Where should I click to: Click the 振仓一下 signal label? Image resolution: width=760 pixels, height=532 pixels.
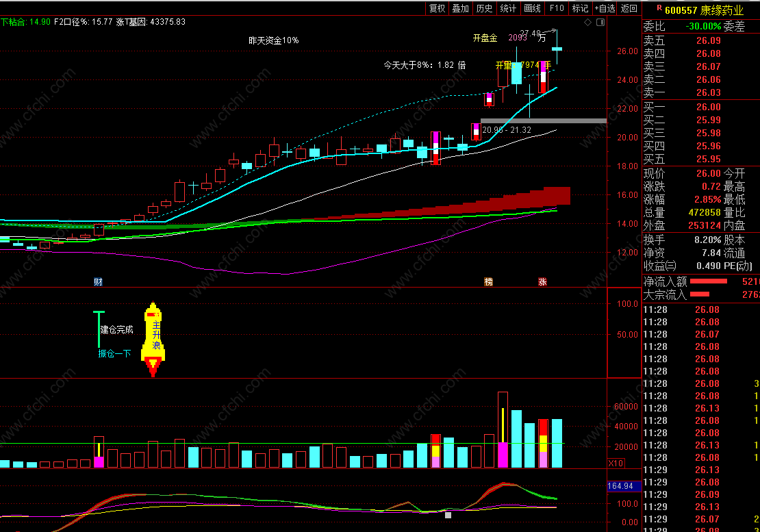coord(114,354)
